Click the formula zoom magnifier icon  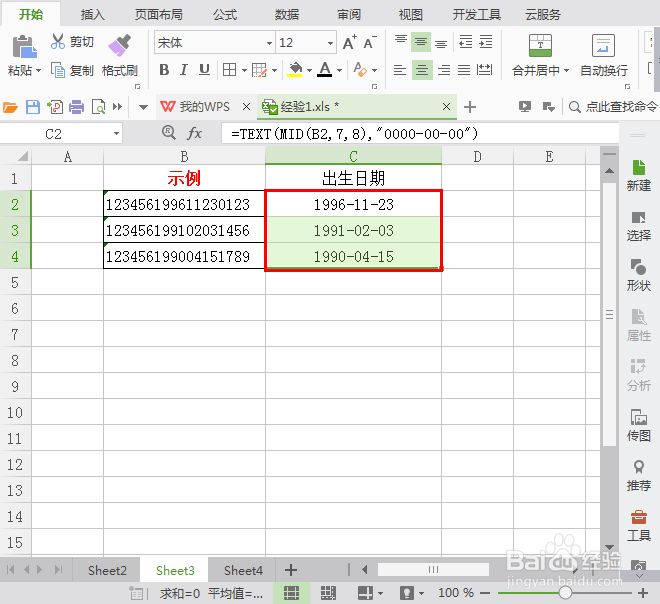[x=169, y=133]
